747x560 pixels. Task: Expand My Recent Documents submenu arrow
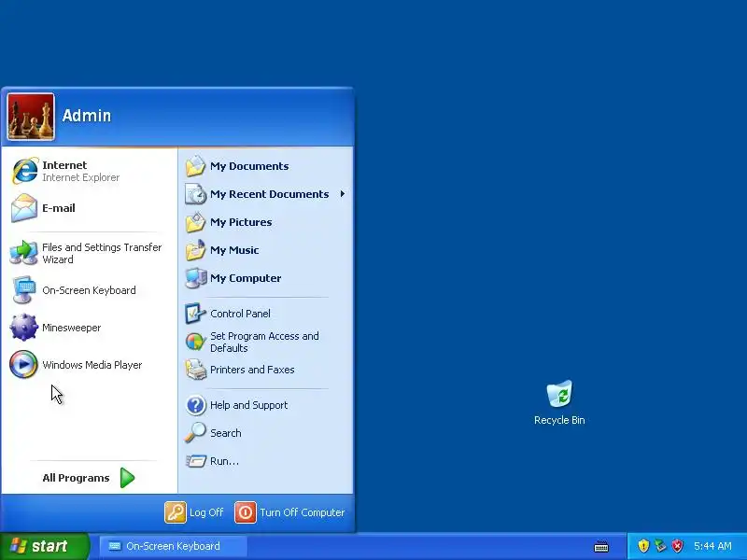click(x=342, y=194)
